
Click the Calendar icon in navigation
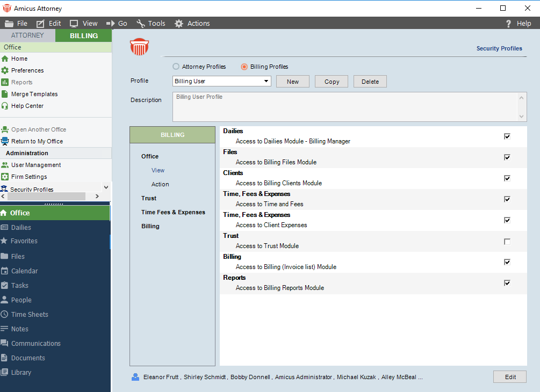click(x=4, y=271)
